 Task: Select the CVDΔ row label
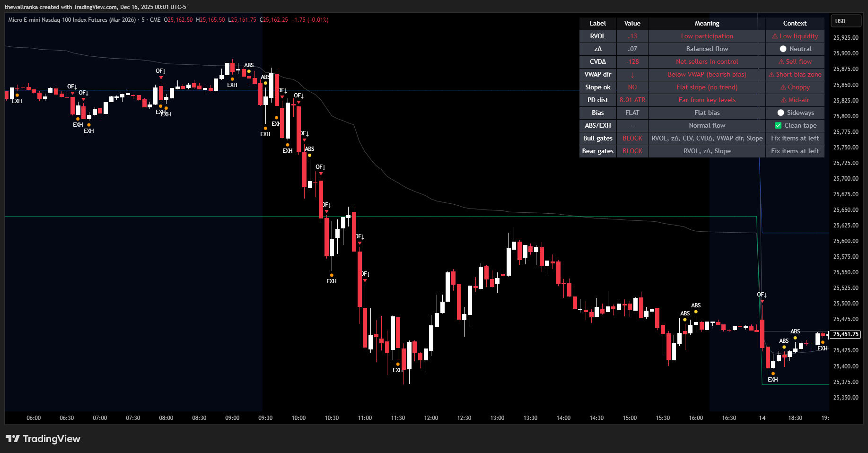click(x=598, y=61)
